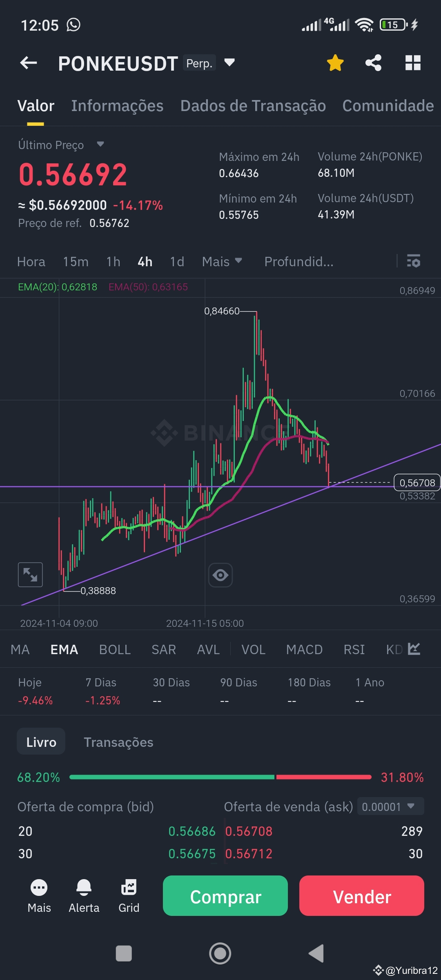Tap the Android home circle button
Image resolution: width=441 pixels, height=980 pixels.
[x=220, y=953]
